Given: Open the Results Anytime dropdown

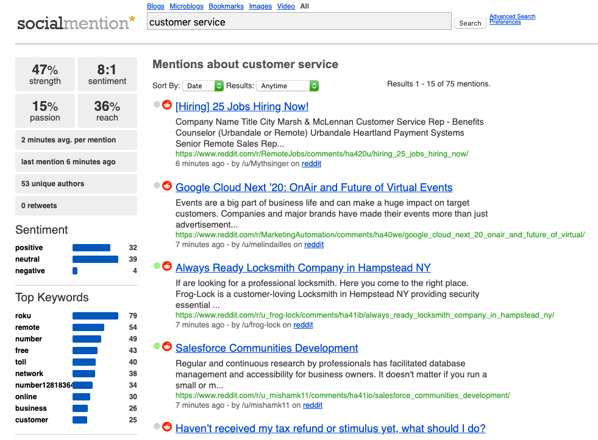Looking at the screenshot, I should pos(288,86).
